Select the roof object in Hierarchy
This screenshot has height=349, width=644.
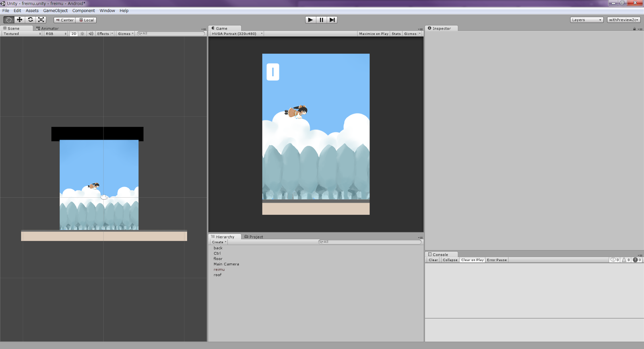point(217,275)
